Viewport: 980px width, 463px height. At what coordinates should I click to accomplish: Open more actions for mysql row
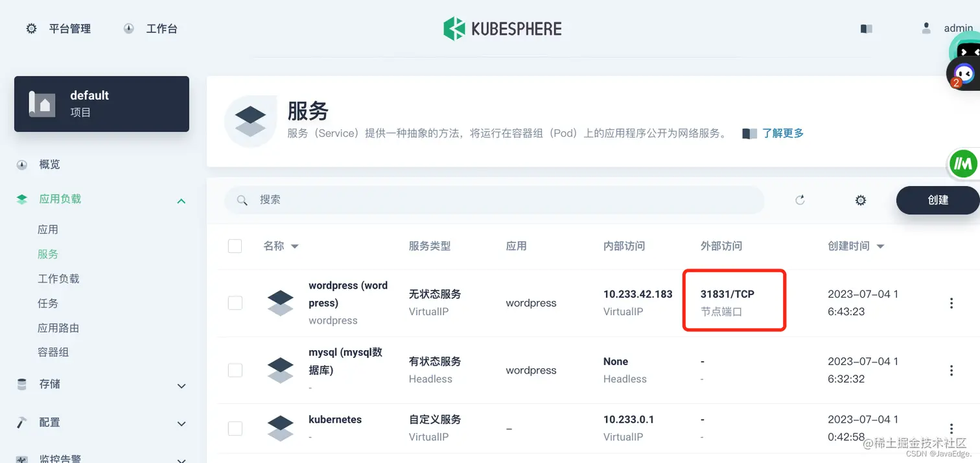[951, 370]
